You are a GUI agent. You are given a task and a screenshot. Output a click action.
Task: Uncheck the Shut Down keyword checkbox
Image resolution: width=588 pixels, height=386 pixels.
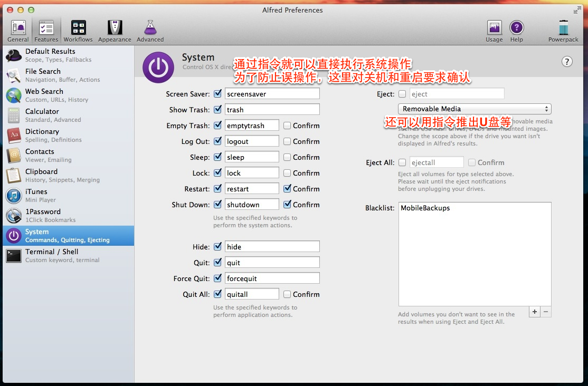click(217, 204)
